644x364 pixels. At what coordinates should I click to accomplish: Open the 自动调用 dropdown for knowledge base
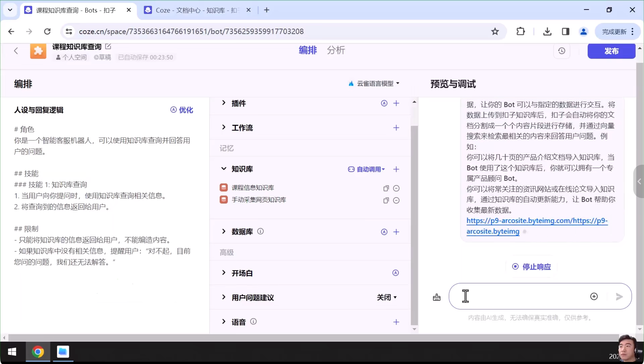(366, 169)
